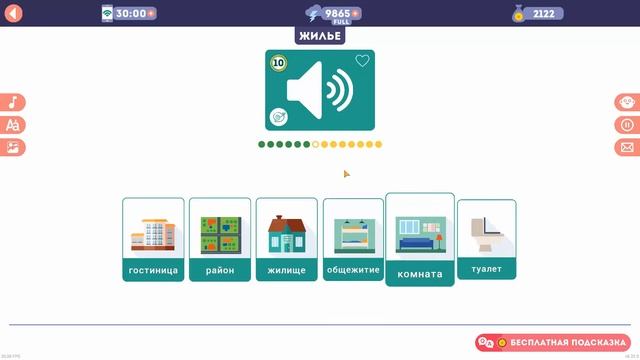Tap the 10 points badge
The image size is (640, 360).
(278, 63)
